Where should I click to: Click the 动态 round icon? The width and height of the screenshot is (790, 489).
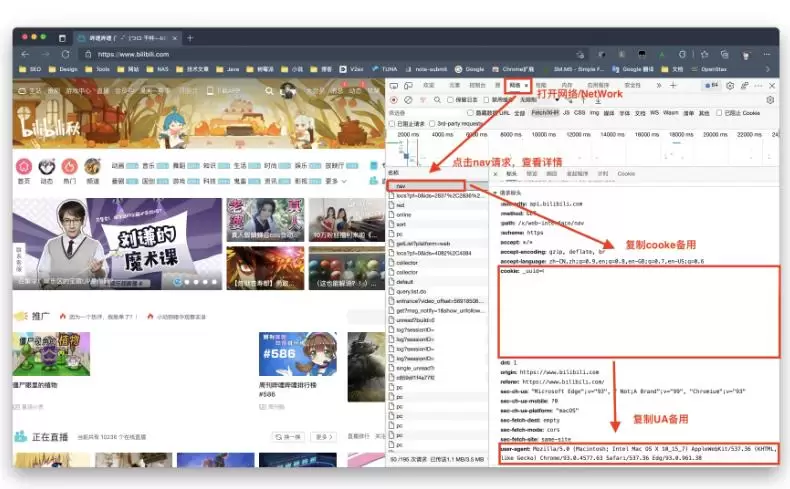click(x=47, y=166)
